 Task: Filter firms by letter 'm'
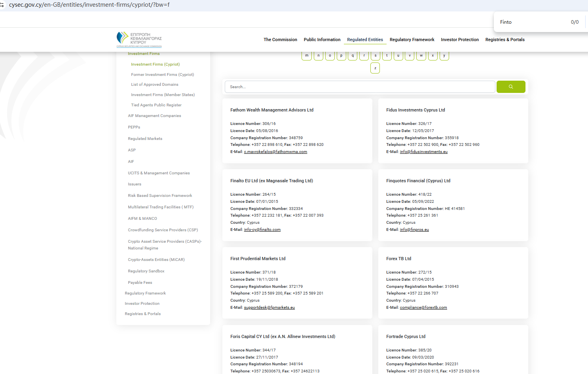[x=307, y=56]
